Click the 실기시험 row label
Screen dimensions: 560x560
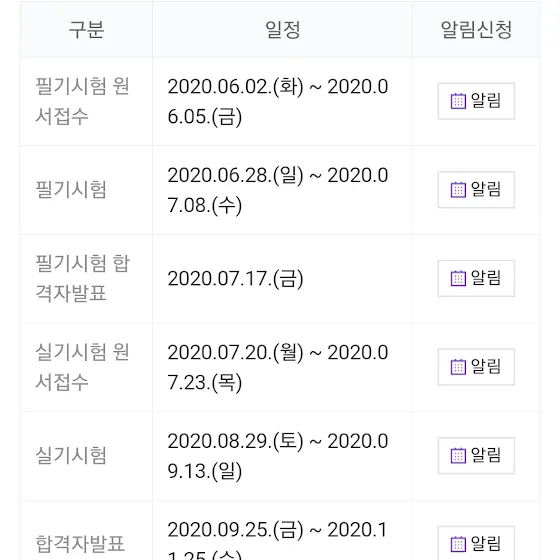coord(71,455)
